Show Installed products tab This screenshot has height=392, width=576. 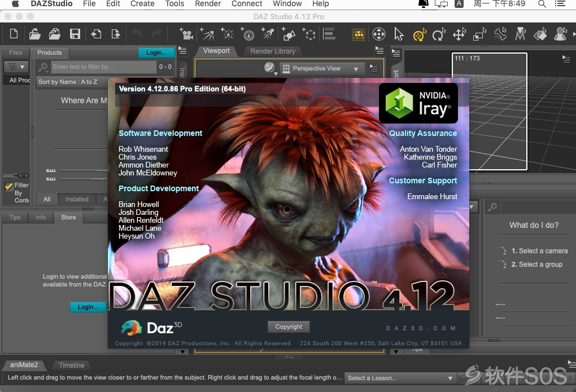point(77,199)
